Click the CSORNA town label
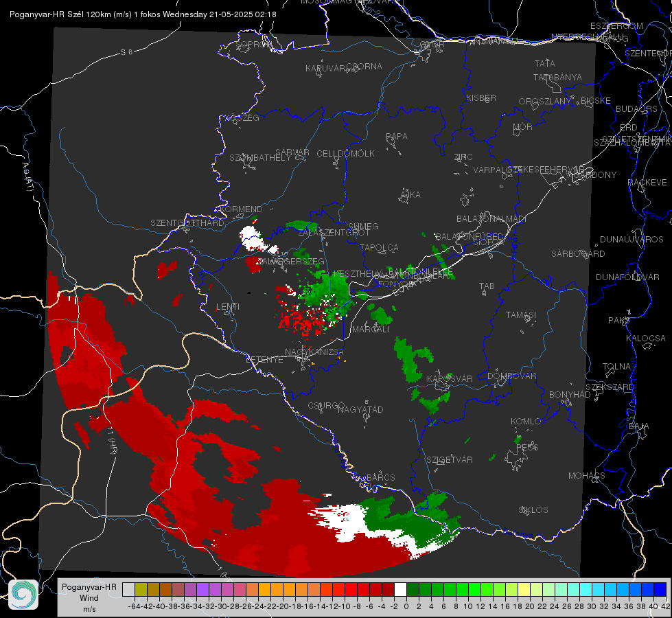 [x=364, y=67]
